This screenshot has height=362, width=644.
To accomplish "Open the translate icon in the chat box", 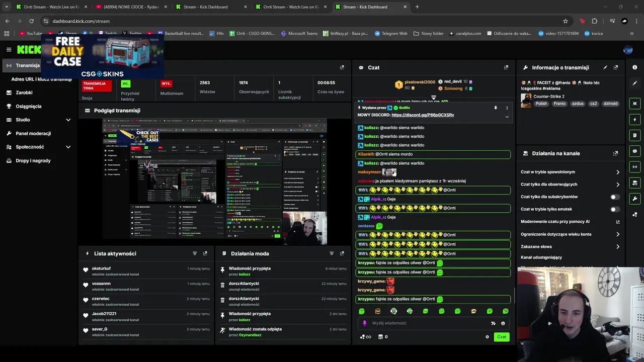I will point(493,323).
